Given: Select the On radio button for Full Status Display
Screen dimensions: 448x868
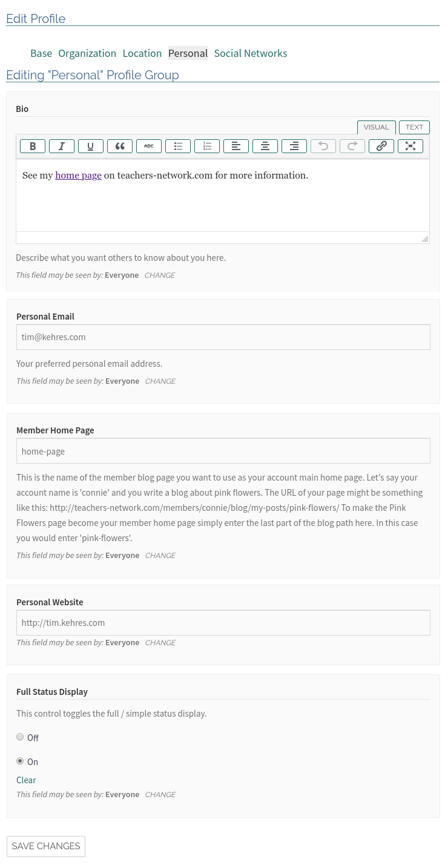Looking at the screenshot, I should tap(20, 761).
